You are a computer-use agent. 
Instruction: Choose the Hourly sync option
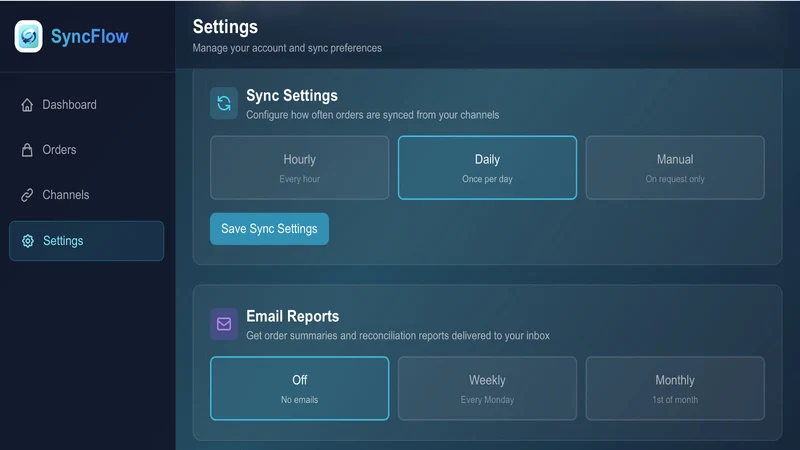(x=299, y=167)
